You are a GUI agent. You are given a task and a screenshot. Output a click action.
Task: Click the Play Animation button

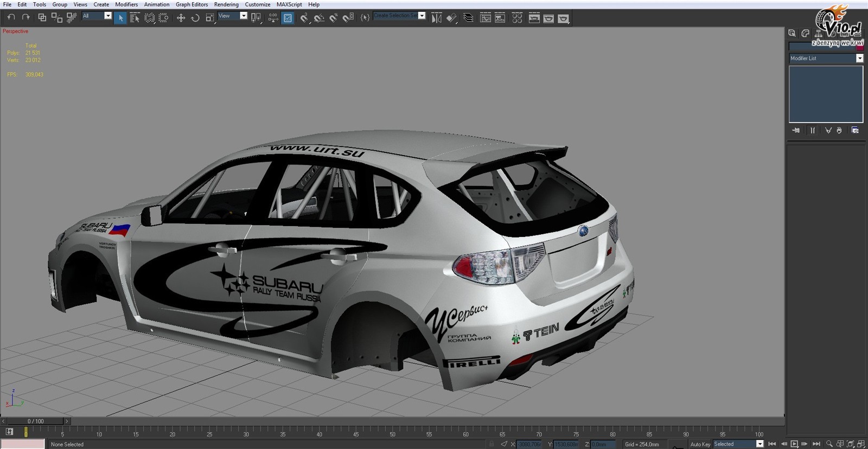pos(794,444)
